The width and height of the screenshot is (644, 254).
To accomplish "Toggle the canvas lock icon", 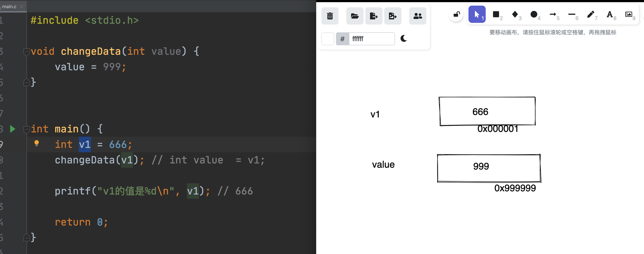I will point(456,14).
